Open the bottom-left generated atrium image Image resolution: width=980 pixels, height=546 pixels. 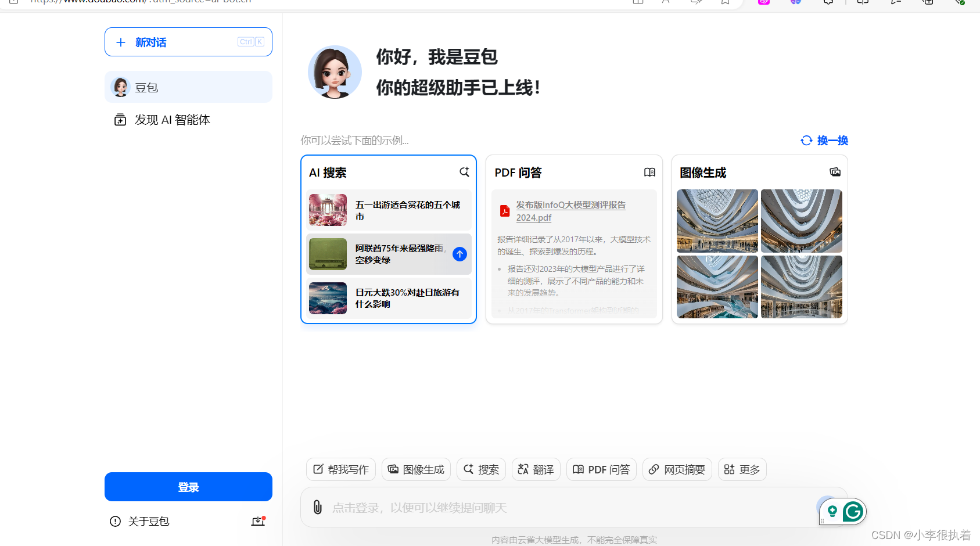tap(717, 287)
